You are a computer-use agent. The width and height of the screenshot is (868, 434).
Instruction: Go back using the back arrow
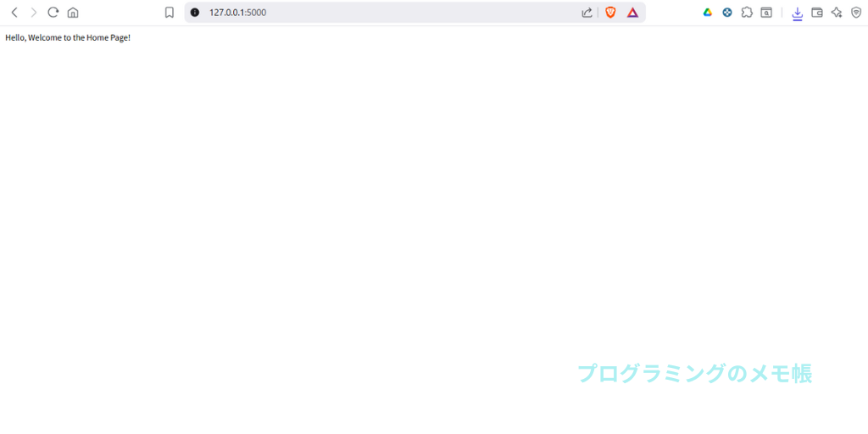[x=15, y=12]
